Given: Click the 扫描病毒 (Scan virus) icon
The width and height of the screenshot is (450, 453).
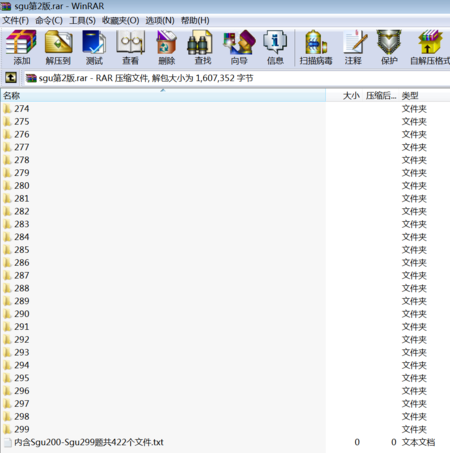Looking at the screenshot, I should [x=316, y=47].
